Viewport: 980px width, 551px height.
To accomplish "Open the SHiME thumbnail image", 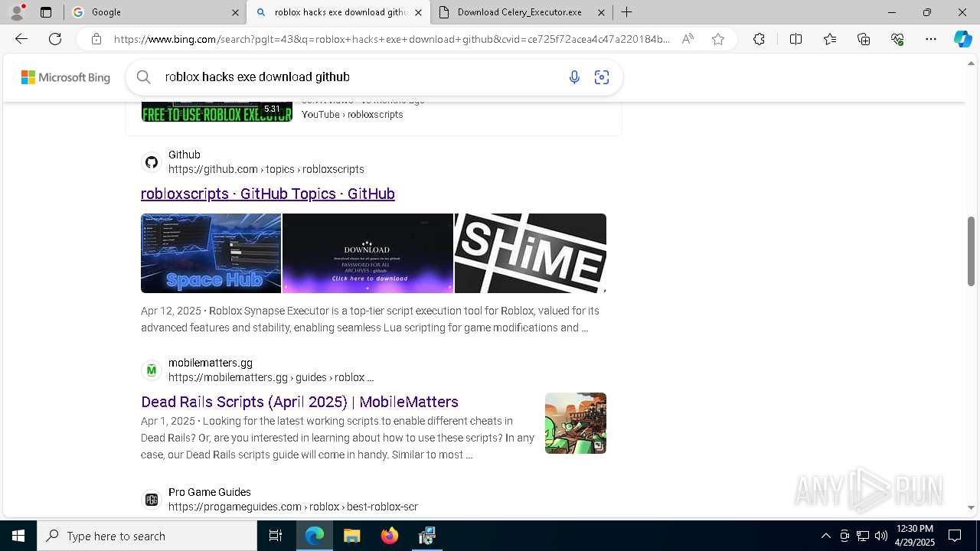I will click(x=531, y=253).
